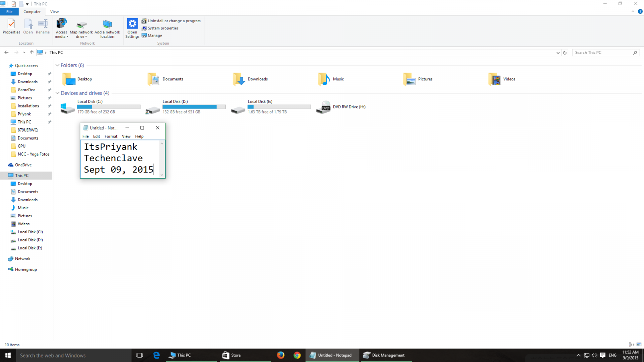Open Notepad's Edit menu
The width and height of the screenshot is (644, 362).
click(97, 136)
